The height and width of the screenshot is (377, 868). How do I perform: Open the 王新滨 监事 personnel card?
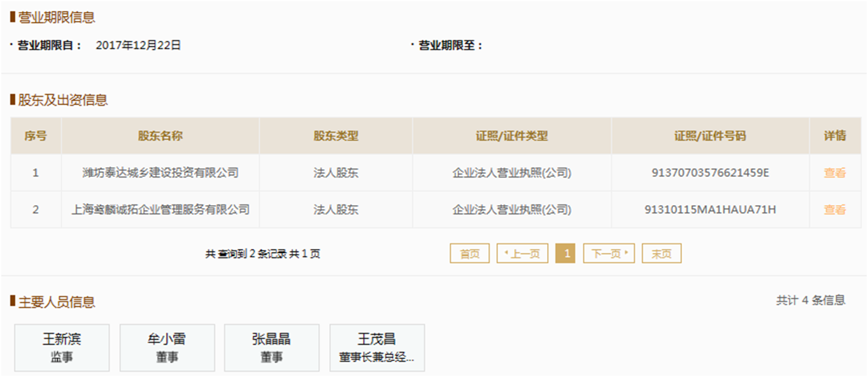pyautogui.click(x=62, y=348)
